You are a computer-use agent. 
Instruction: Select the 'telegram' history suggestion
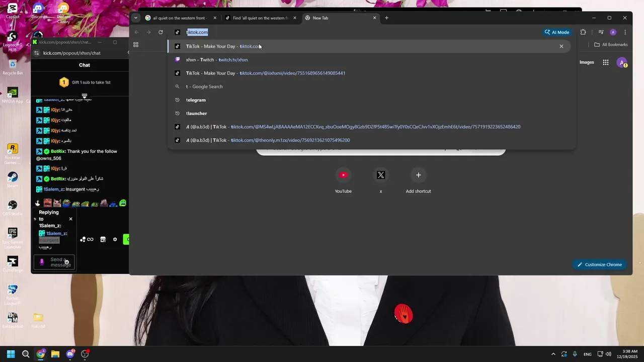click(x=369, y=100)
